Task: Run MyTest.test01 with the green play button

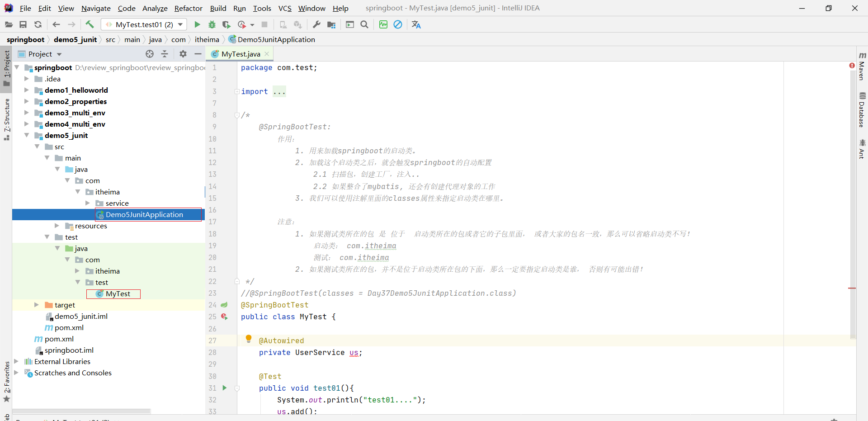Action: (x=197, y=24)
